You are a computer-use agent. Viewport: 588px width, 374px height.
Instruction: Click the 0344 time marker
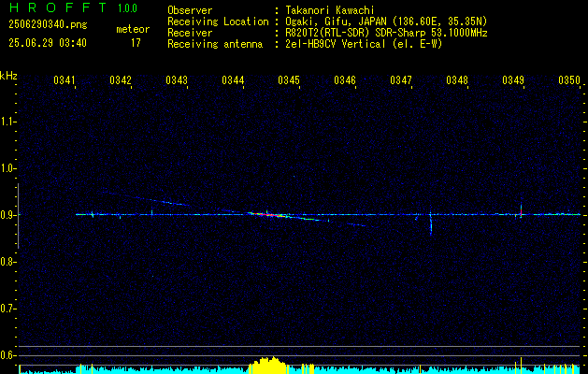[233, 80]
